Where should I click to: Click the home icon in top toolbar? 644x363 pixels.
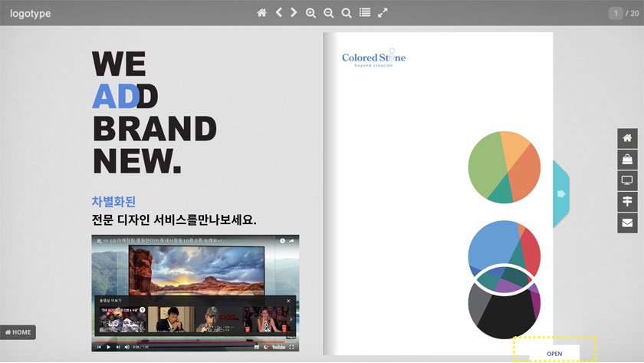(x=261, y=13)
